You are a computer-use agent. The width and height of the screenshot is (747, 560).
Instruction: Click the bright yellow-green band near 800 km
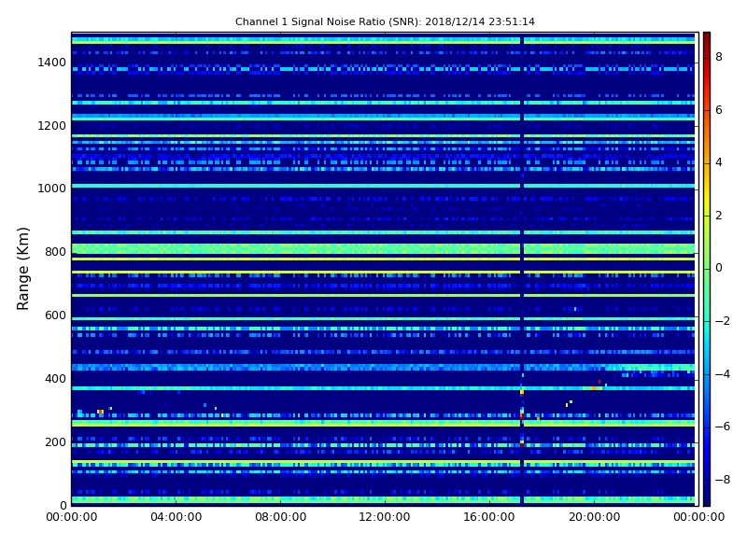(x=383, y=248)
